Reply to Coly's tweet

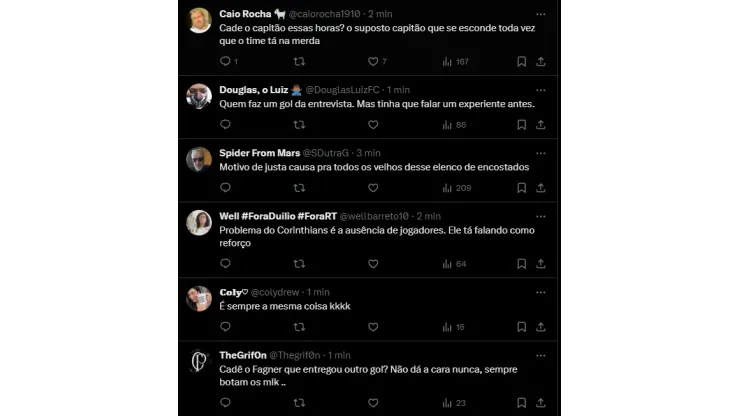point(225,327)
